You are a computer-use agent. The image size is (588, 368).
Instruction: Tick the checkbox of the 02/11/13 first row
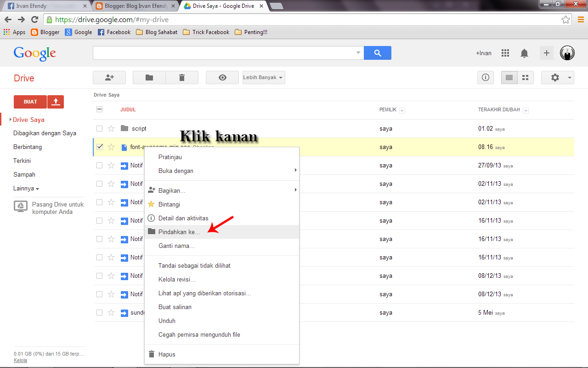tap(100, 184)
